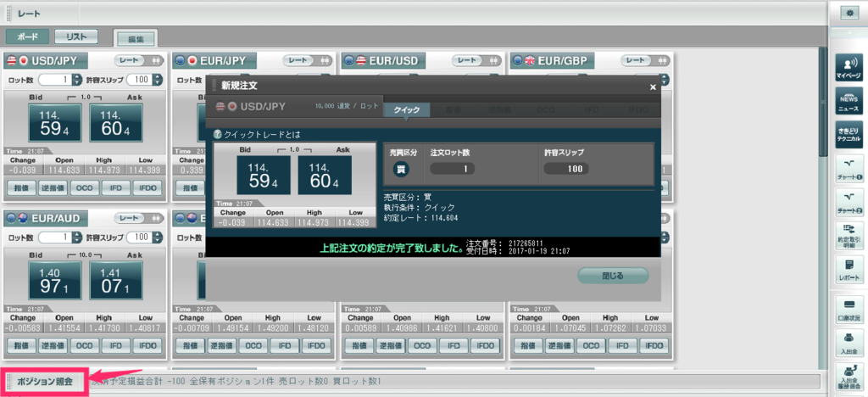Toggle レート/chart switch on USD/JPY card
Screen dimensions: 868x397
[x=139, y=59]
